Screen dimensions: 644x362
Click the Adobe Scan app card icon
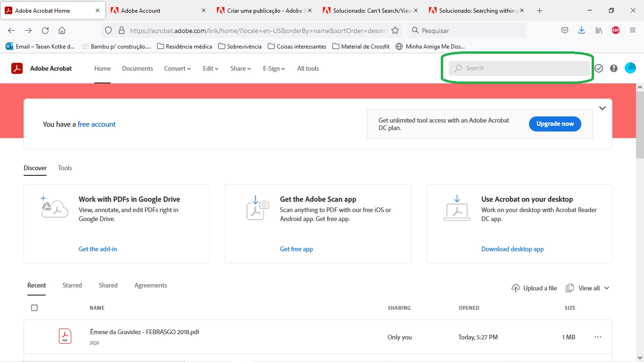(257, 207)
